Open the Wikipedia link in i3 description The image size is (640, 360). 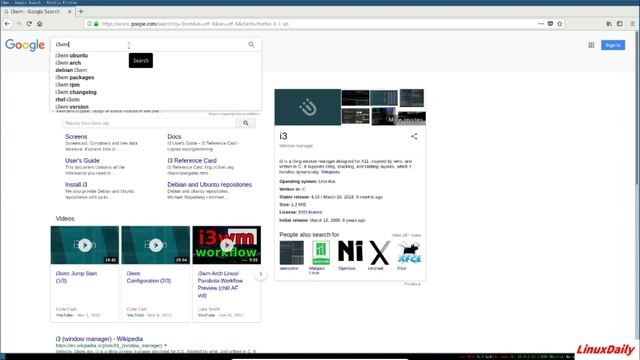tap(330, 172)
